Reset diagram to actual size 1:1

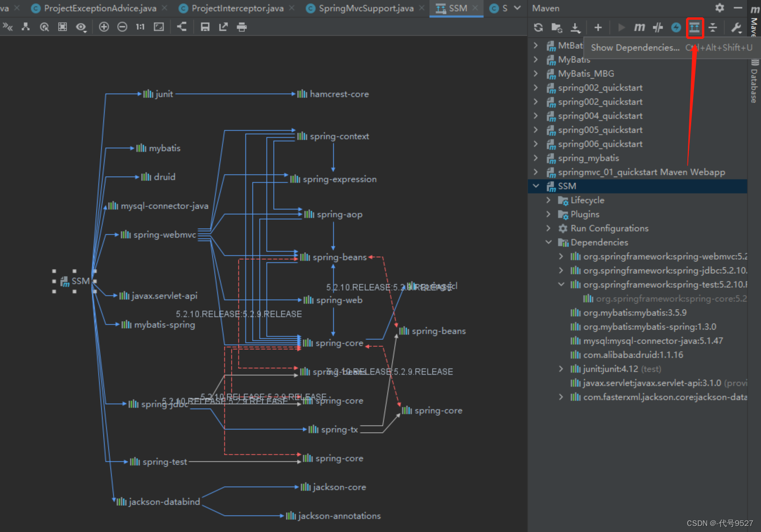[140, 27]
